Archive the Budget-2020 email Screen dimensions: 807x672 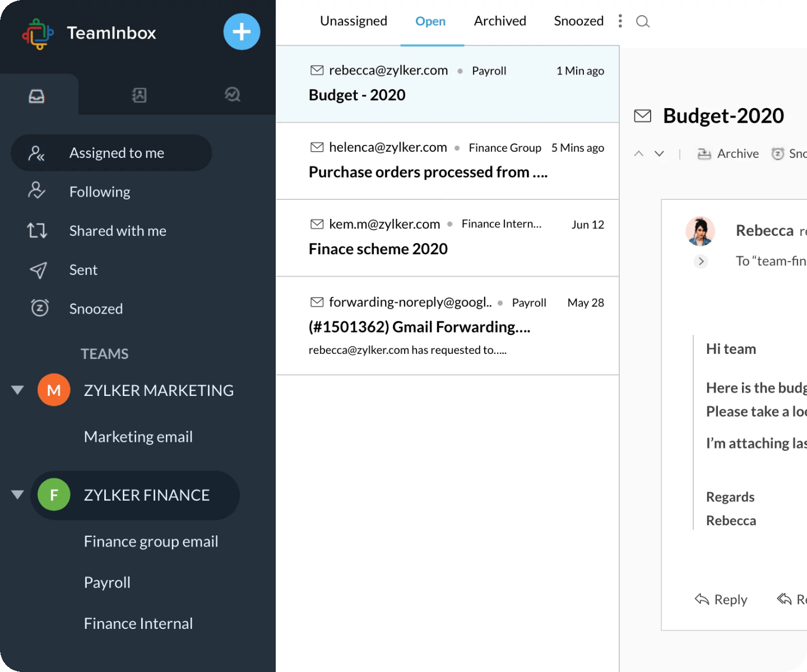pyautogui.click(x=728, y=153)
